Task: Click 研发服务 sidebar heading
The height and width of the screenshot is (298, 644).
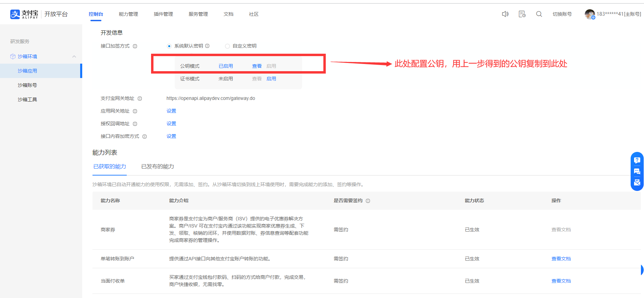Action: click(x=20, y=41)
